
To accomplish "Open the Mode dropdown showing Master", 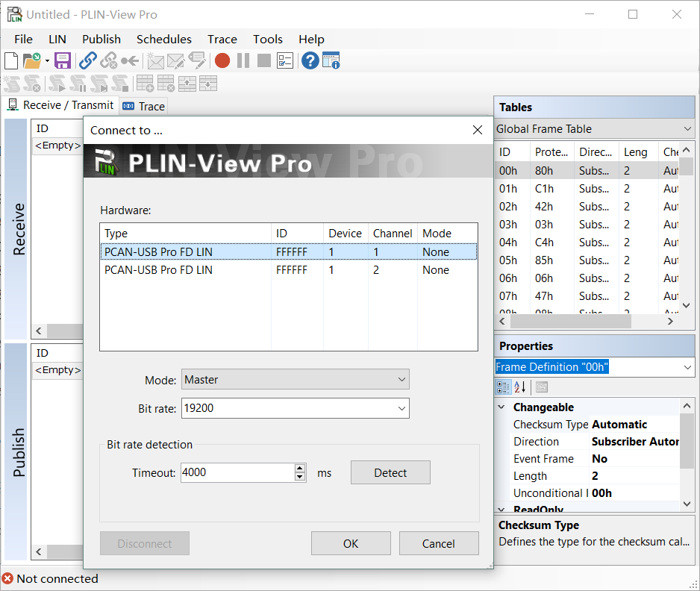I will 295,379.
